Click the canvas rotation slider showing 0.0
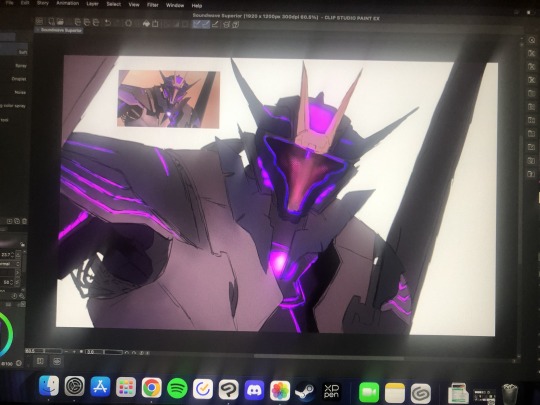Image resolution: width=540 pixels, height=405 pixels. (104, 352)
